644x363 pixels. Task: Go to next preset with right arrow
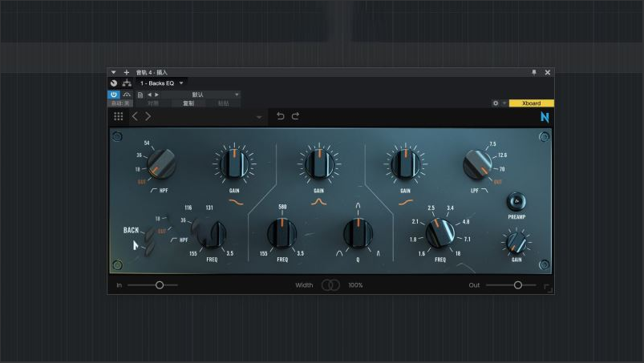coord(156,95)
